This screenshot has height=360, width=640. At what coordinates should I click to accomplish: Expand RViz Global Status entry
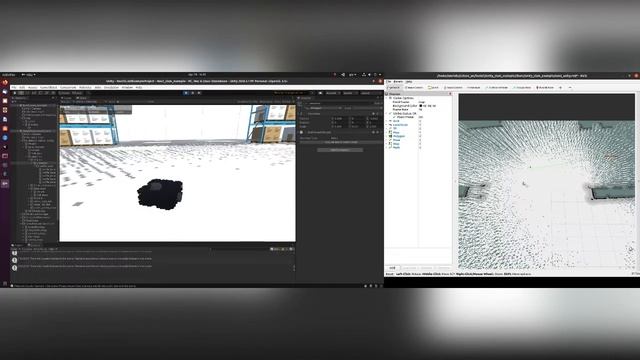[387, 113]
